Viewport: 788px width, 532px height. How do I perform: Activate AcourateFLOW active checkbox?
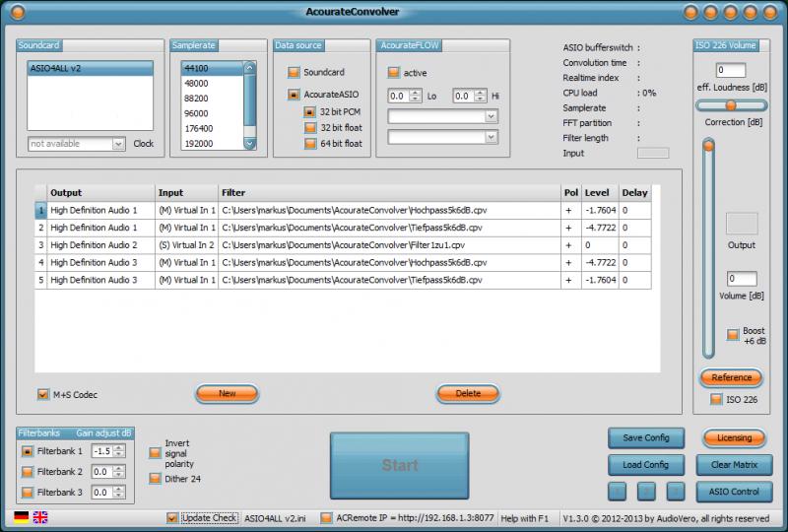393,72
